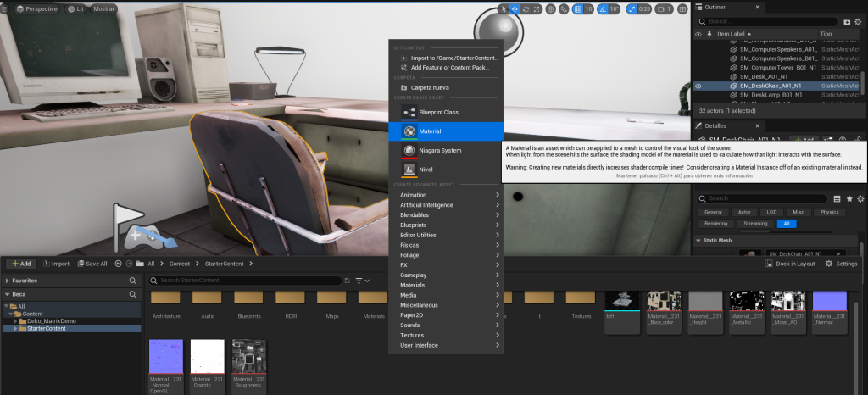Toggle grid snapping on or off
Image resolution: width=868 pixels, height=395 pixels.
coord(578,8)
